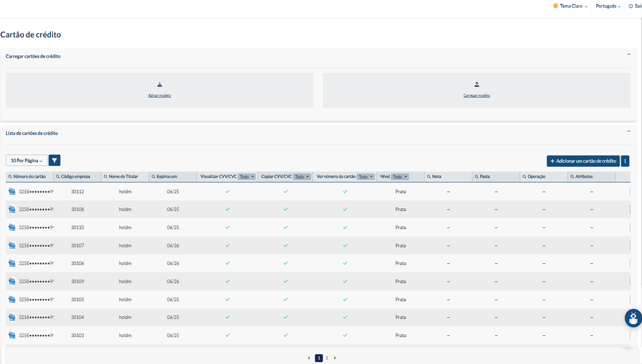Select page 1 in pagination
Image resolution: width=642 pixels, height=364 pixels.
[x=319, y=358]
